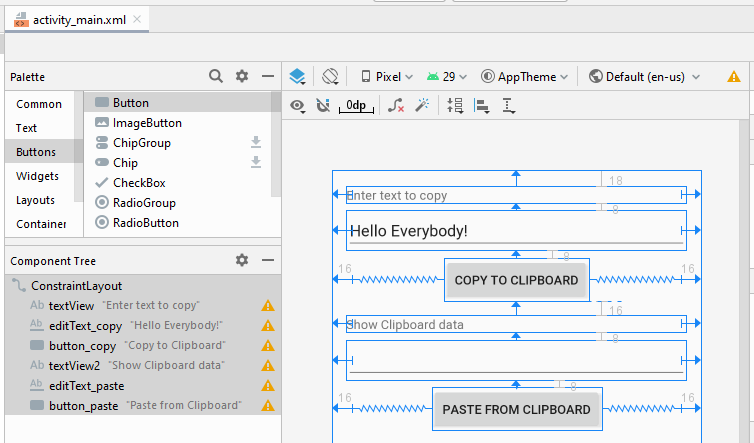Close the activity_main.xml tab

(x=137, y=19)
